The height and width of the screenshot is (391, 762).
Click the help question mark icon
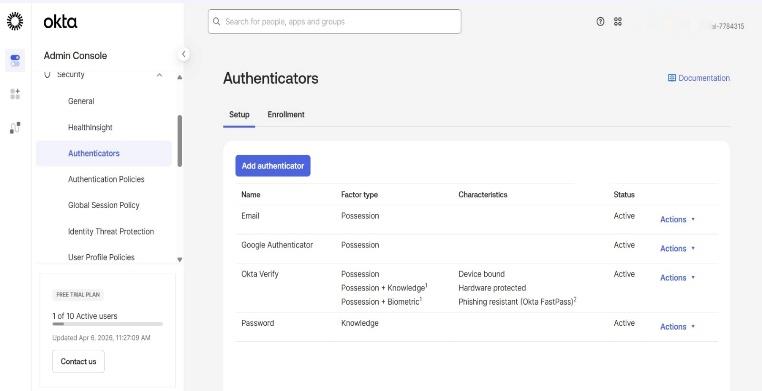click(600, 21)
